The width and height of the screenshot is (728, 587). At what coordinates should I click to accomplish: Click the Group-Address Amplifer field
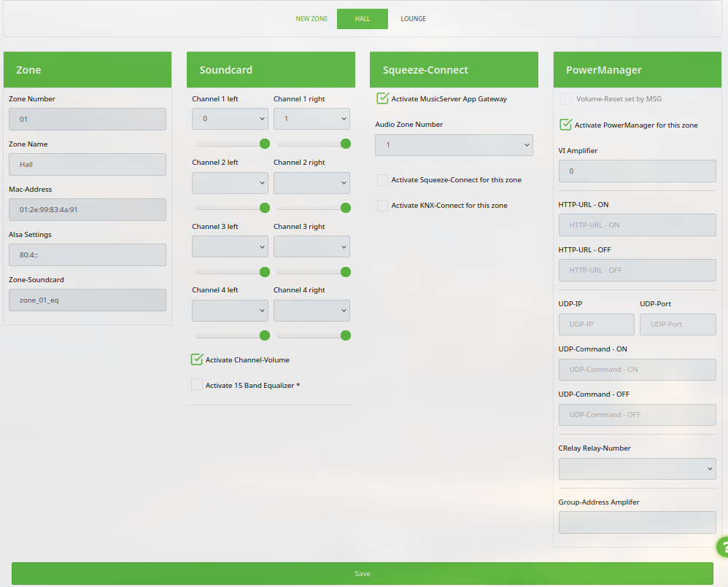[x=637, y=523]
